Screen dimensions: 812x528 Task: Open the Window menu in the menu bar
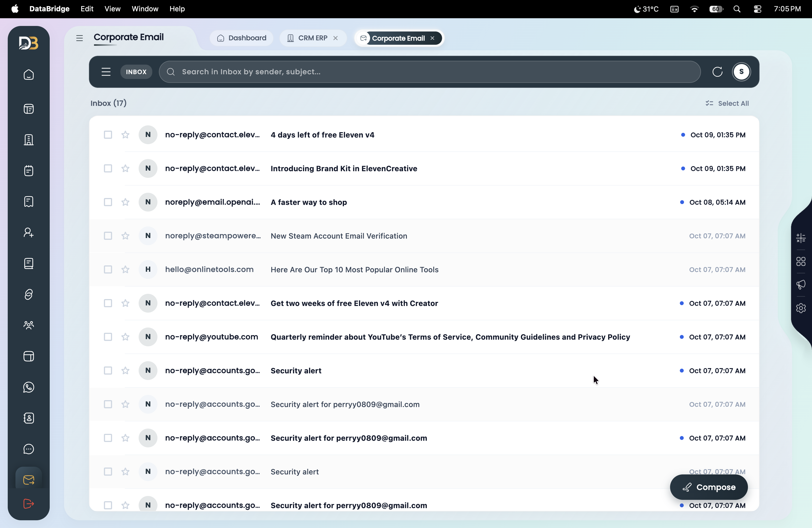pyautogui.click(x=145, y=9)
